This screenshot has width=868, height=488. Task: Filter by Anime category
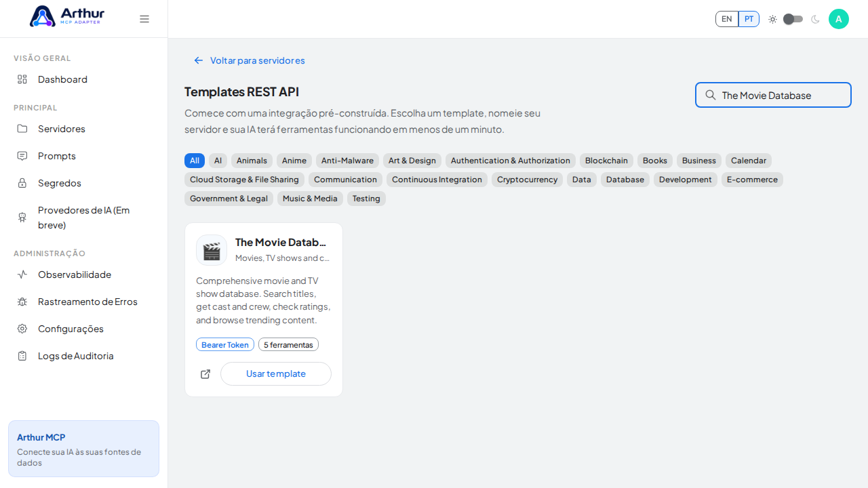click(294, 161)
